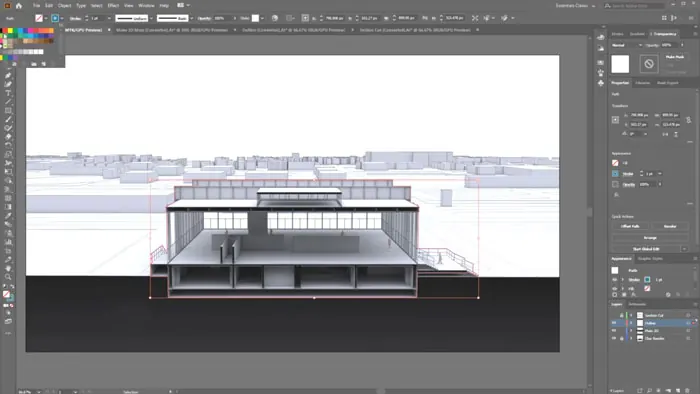The width and height of the screenshot is (700, 394).
Task: Select the Type tool
Action: click(8, 93)
